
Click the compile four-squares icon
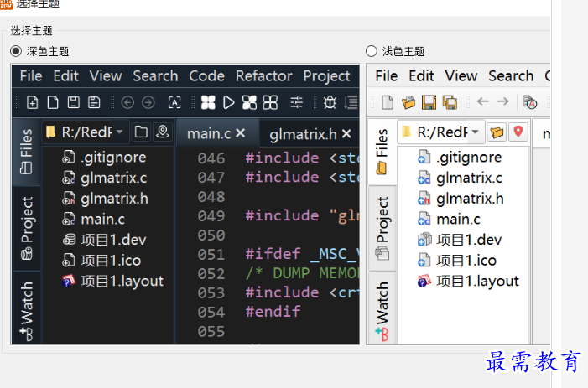click(x=208, y=102)
